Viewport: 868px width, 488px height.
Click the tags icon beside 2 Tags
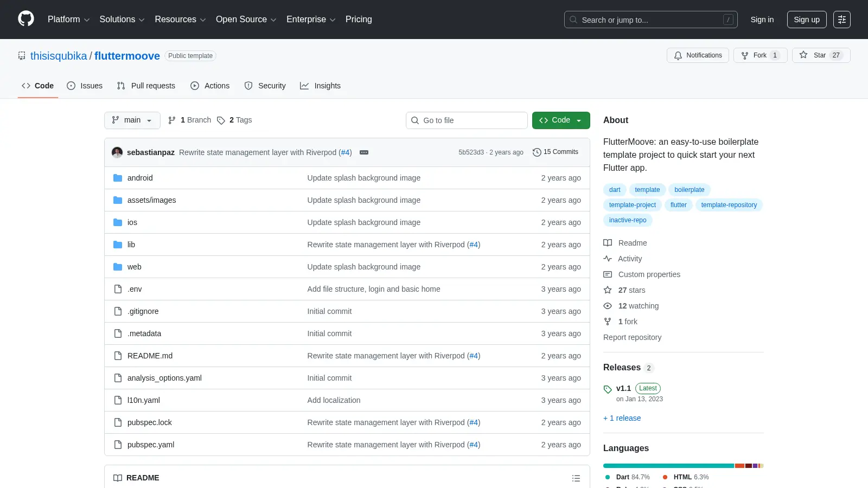[x=221, y=120]
